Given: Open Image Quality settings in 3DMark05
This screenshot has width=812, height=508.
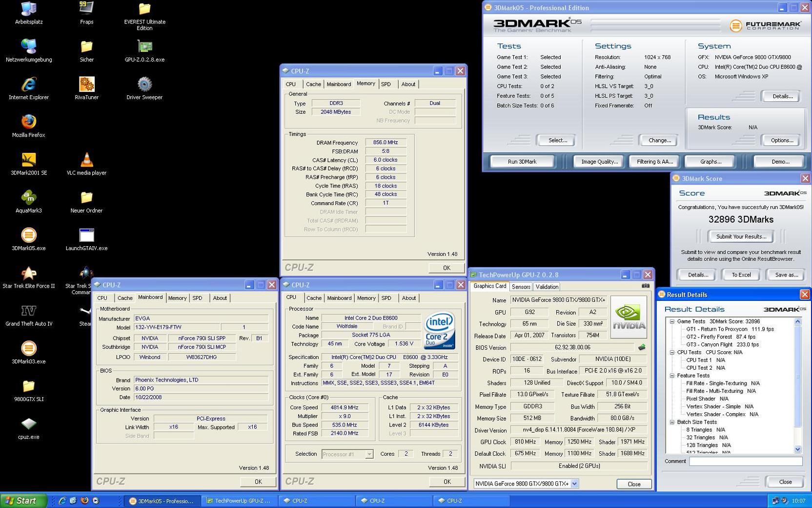Looking at the screenshot, I should tap(599, 162).
